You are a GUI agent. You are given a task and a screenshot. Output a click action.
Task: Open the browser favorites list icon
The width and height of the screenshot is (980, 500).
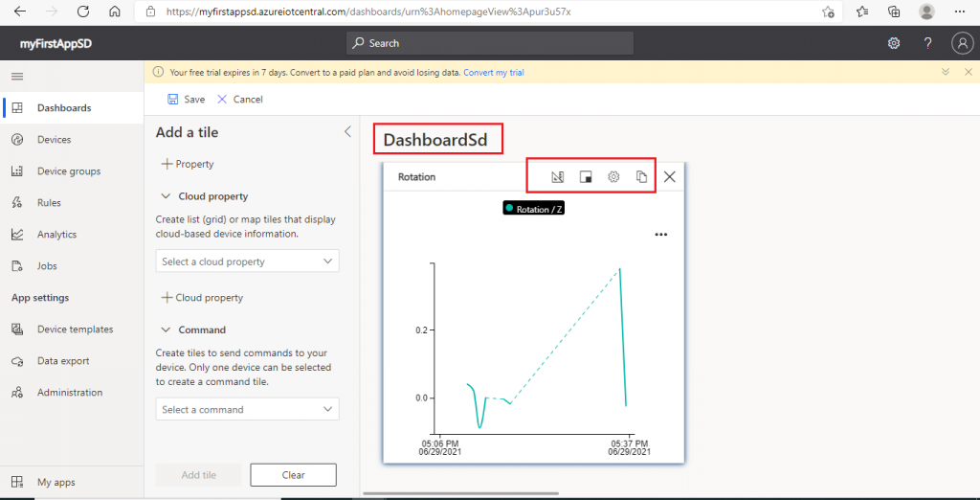coord(862,11)
